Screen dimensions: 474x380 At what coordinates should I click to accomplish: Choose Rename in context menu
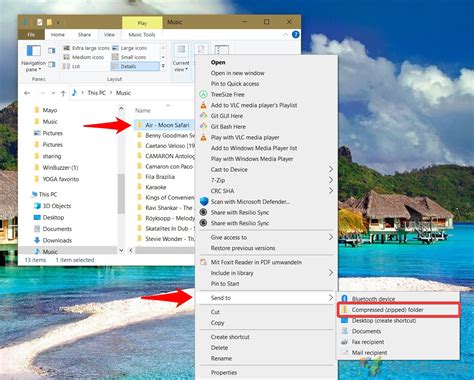coord(221,358)
